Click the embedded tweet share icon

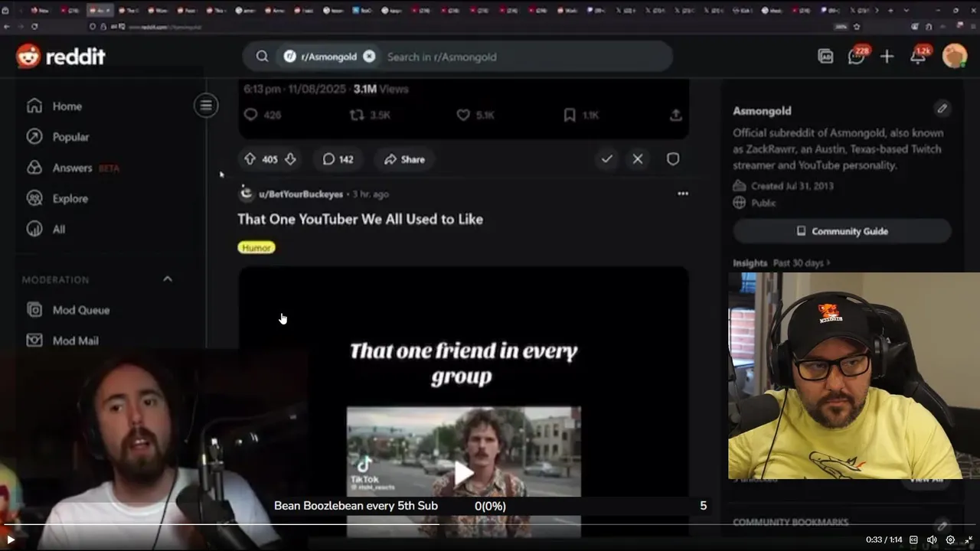tap(675, 115)
